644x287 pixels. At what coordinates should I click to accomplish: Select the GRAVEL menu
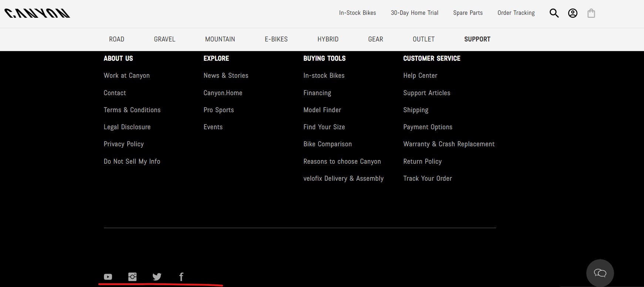165,39
